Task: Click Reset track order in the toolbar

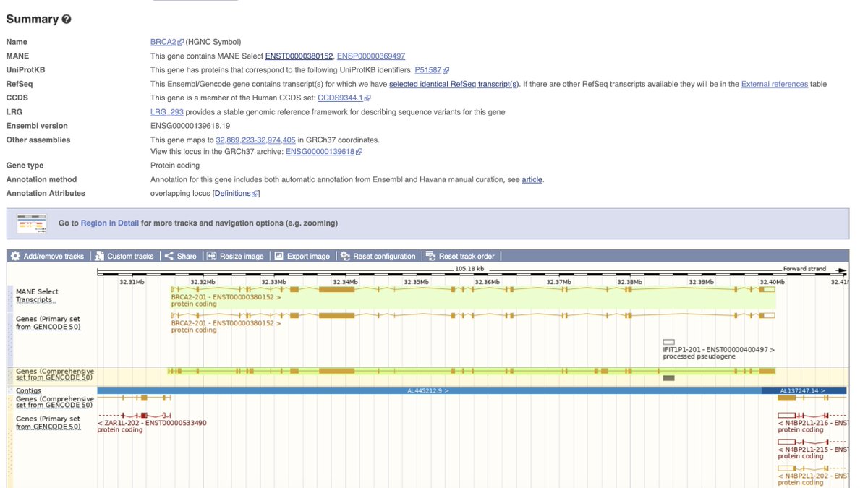Action: [x=460, y=256]
